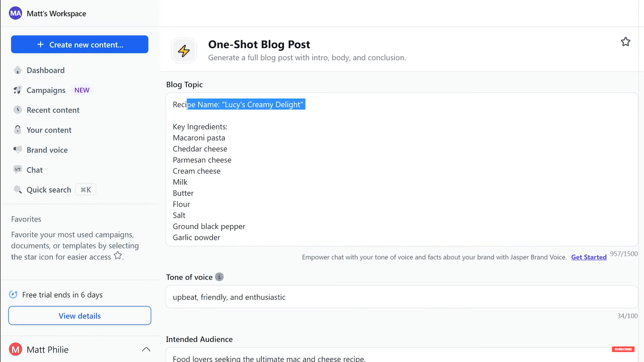The width and height of the screenshot is (644, 362).
Task: Click the Recent content clock icon
Action: click(17, 109)
